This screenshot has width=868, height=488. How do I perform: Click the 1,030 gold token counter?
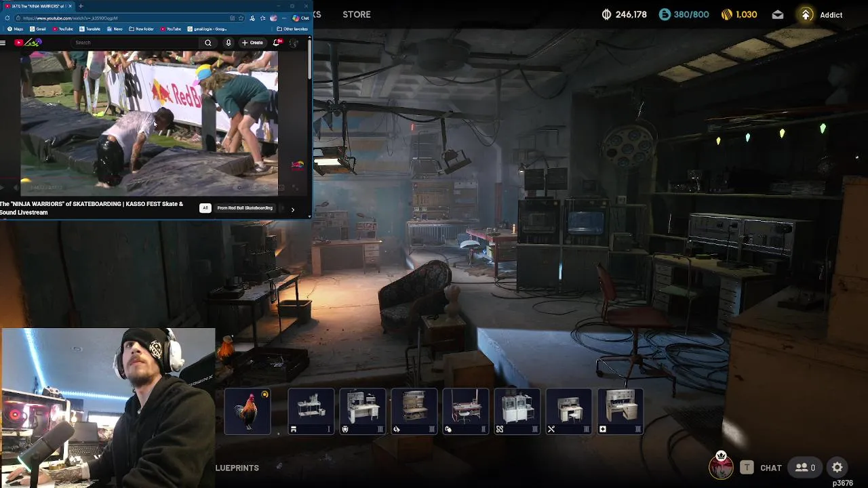738,15
